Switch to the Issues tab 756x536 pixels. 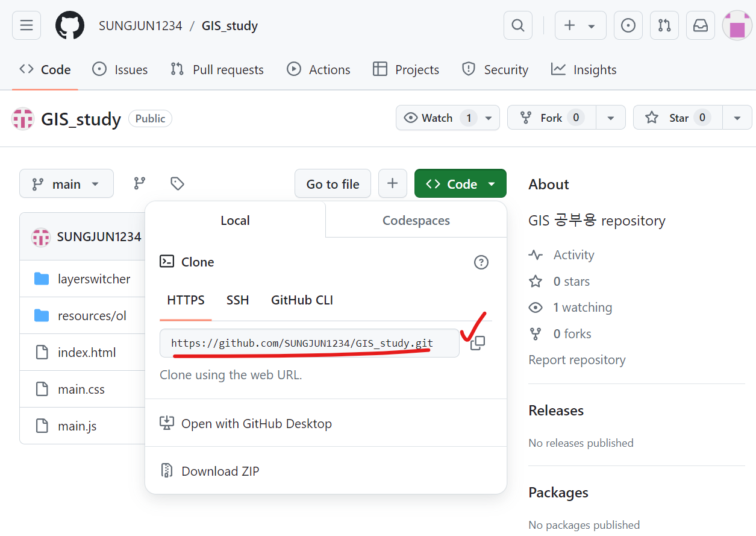pyautogui.click(x=120, y=70)
